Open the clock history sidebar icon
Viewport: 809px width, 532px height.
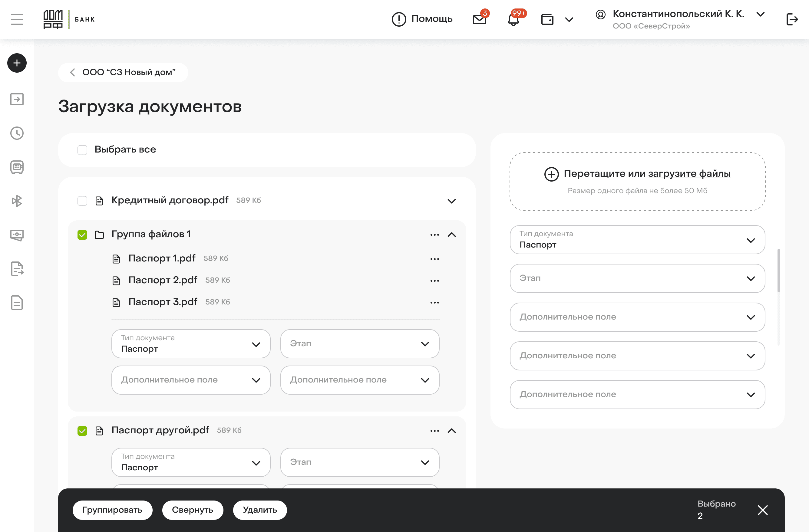tap(17, 133)
